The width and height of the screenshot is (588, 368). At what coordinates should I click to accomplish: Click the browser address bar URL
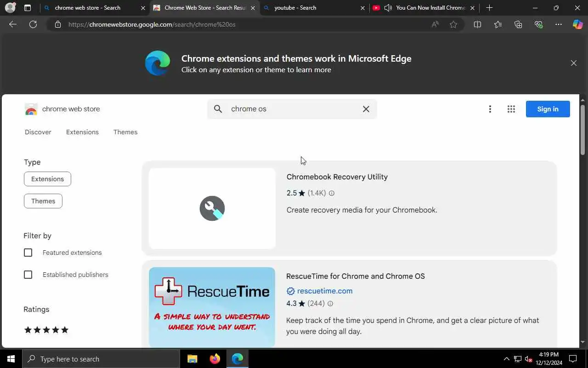tap(152, 24)
